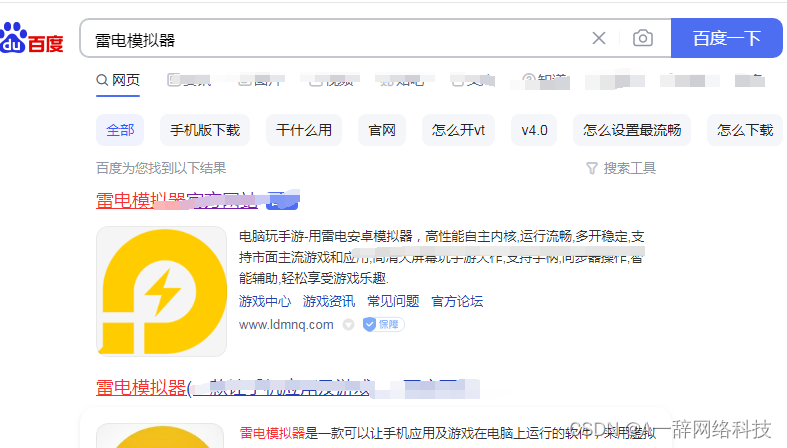This screenshot has height=448, width=787.
Task: Open the 常见问题 sub-link
Action: [393, 302]
